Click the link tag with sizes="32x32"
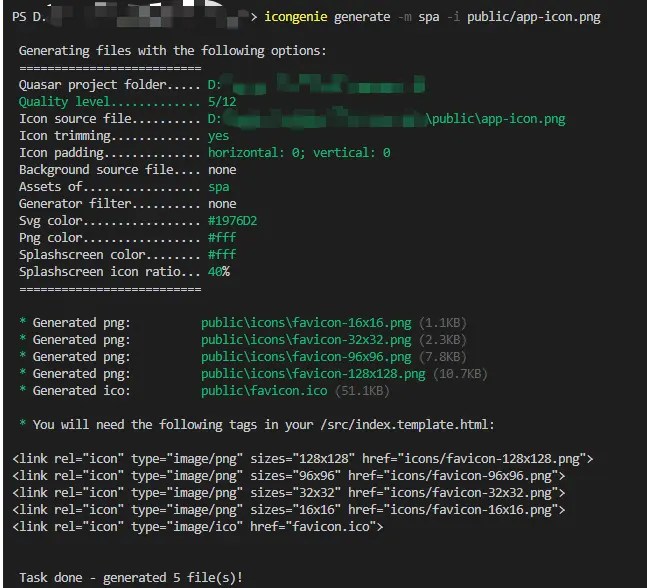 pyautogui.click(x=288, y=493)
